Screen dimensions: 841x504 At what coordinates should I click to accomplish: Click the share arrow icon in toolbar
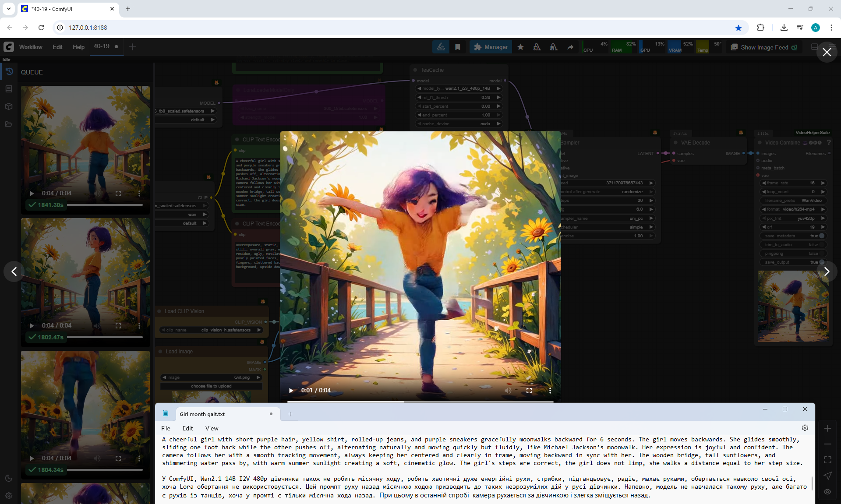570,47
